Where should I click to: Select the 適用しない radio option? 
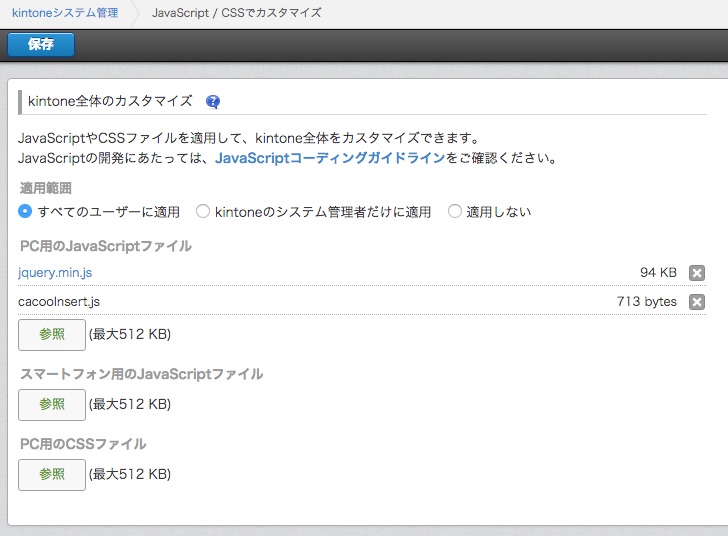[x=455, y=211]
